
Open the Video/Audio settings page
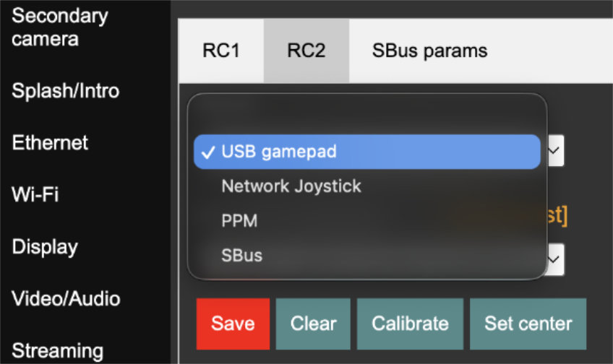coord(66,299)
